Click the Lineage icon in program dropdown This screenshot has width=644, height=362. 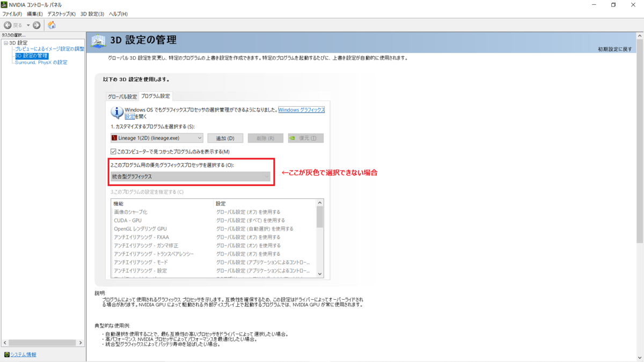pos(114,138)
